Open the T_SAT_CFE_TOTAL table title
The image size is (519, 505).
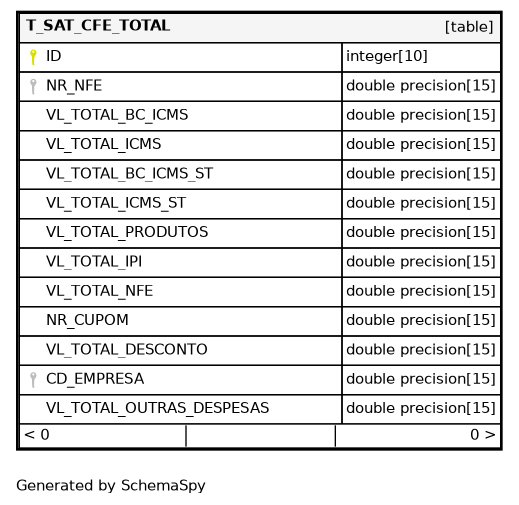[x=98, y=26]
